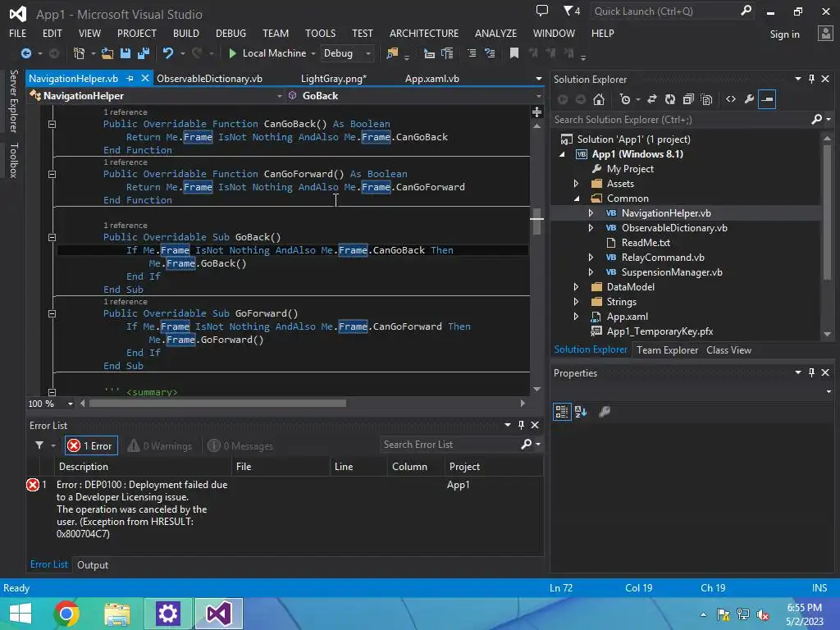840x630 pixels.
Task: Open the notifications flag icon
Action: (572, 11)
